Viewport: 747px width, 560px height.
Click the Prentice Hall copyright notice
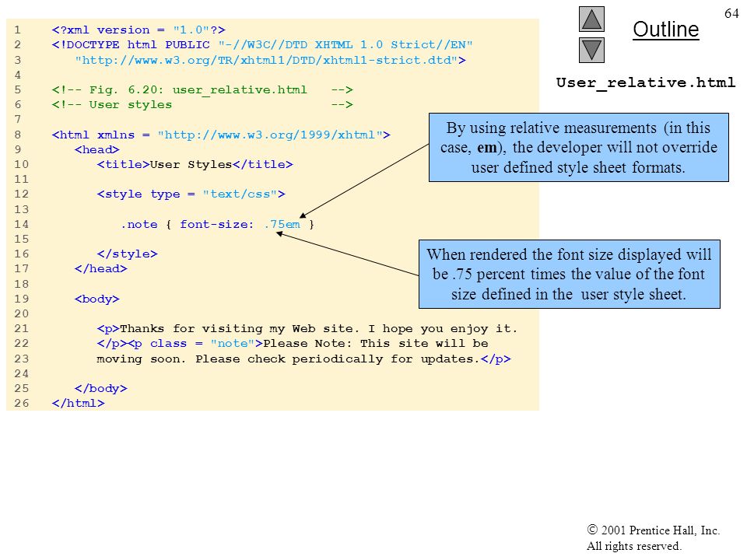coord(653,530)
